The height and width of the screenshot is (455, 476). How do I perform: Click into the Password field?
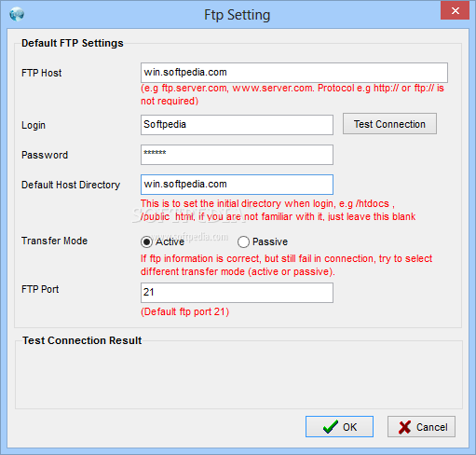tap(237, 155)
